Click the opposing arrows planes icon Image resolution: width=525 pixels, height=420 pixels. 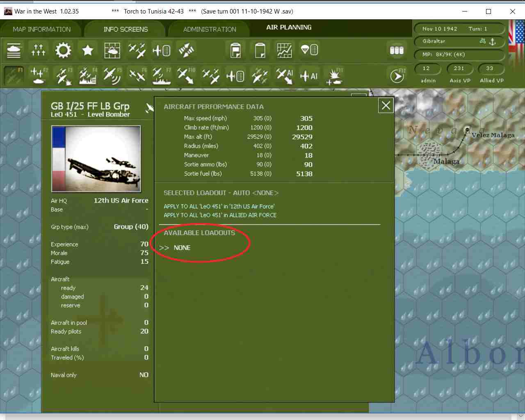186,50
